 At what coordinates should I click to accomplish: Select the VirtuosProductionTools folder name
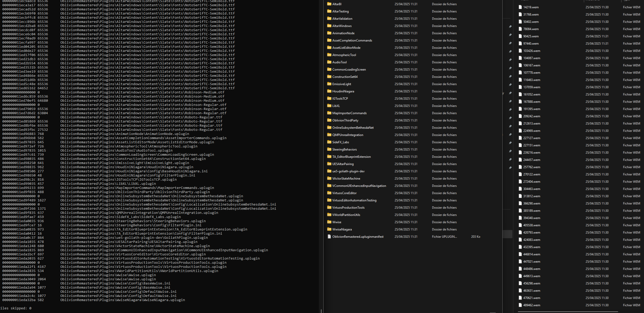coord(348,208)
